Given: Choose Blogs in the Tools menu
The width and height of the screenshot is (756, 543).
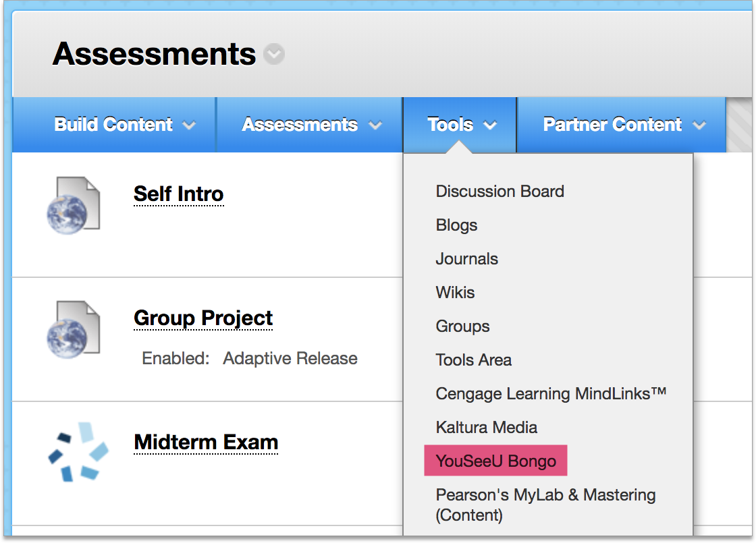Looking at the screenshot, I should tap(456, 225).
